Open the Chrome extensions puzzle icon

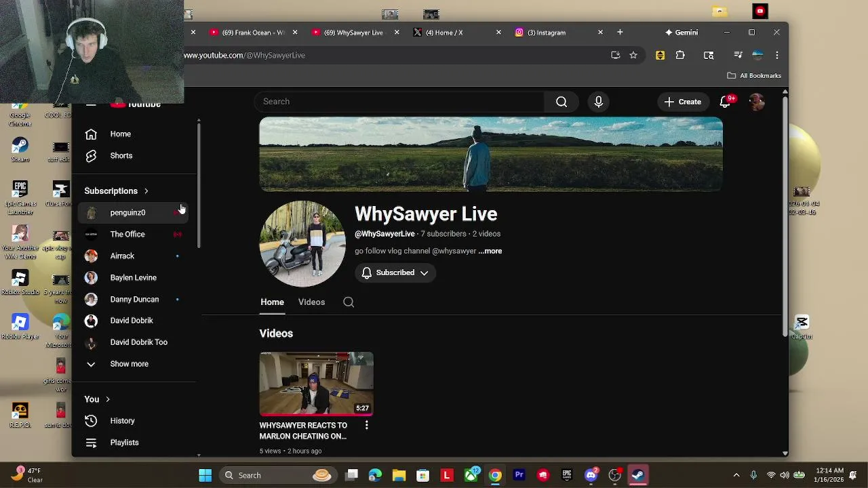coord(680,55)
